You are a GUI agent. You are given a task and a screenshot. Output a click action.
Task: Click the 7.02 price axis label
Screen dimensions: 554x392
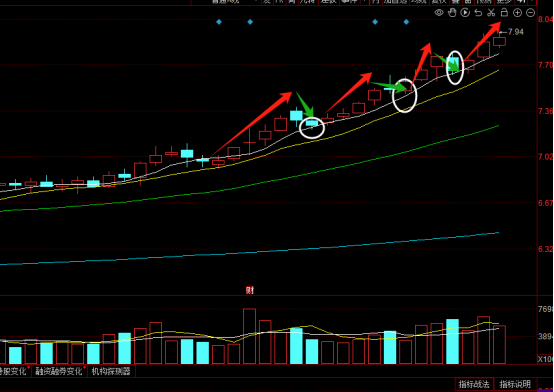click(x=546, y=157)
